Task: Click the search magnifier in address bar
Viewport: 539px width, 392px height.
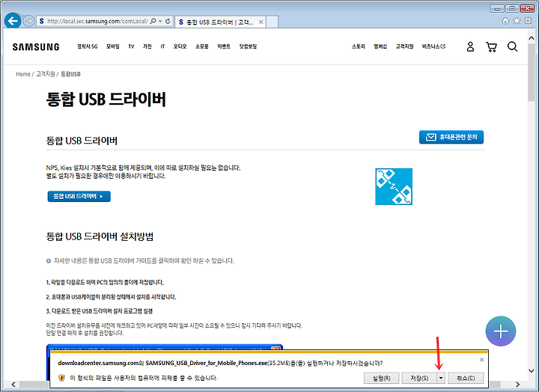Action: 153,21
